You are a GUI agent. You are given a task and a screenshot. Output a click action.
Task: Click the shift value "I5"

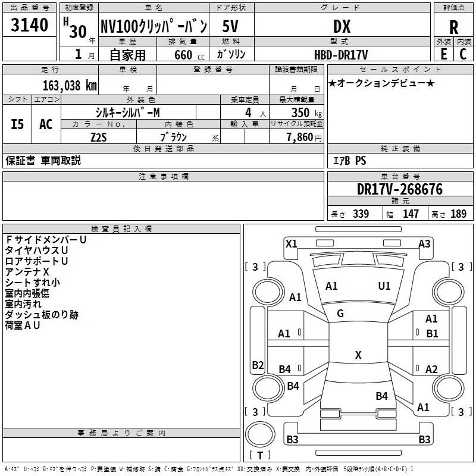click(17, 124)
